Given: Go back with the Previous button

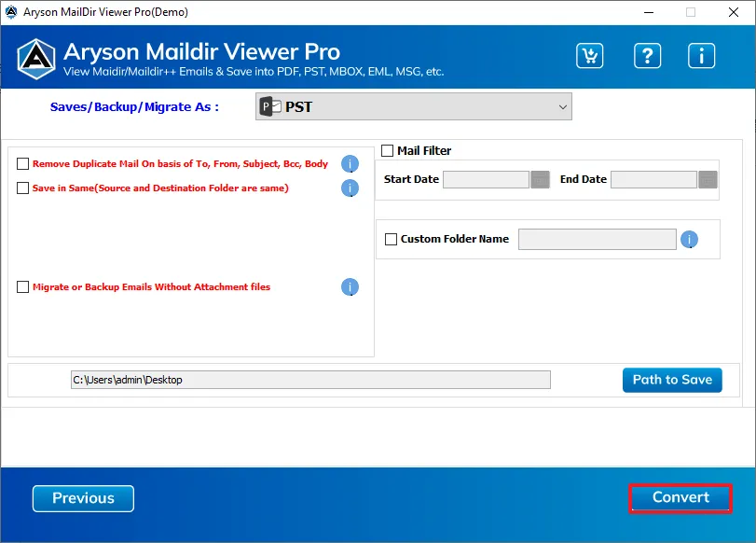Looking at the screenshot, I should (83, 498).
